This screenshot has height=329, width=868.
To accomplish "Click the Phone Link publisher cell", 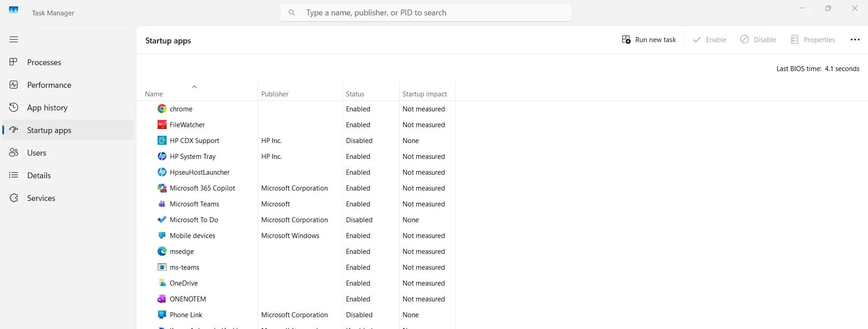I will tap(294, 315).
